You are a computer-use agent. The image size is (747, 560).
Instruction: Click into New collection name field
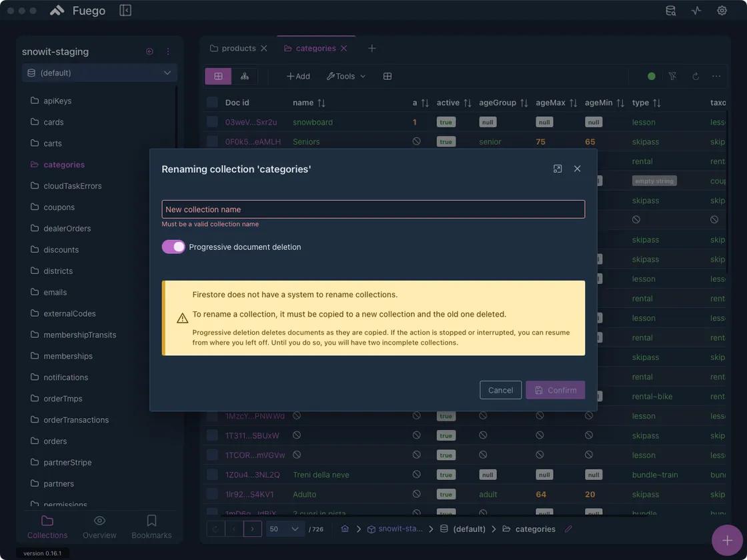click(373, 209)
